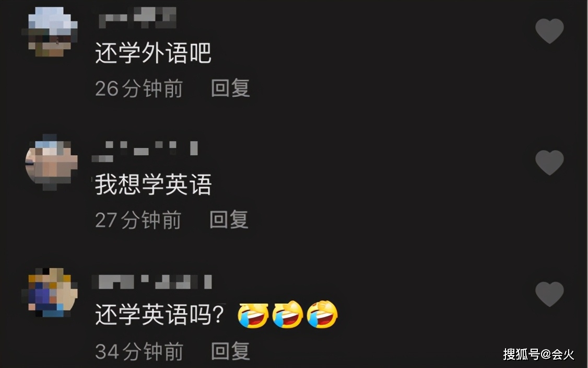Select the comment text "还学外语吧"
Viewport: 588px width, 368px height.
point(153,53)
